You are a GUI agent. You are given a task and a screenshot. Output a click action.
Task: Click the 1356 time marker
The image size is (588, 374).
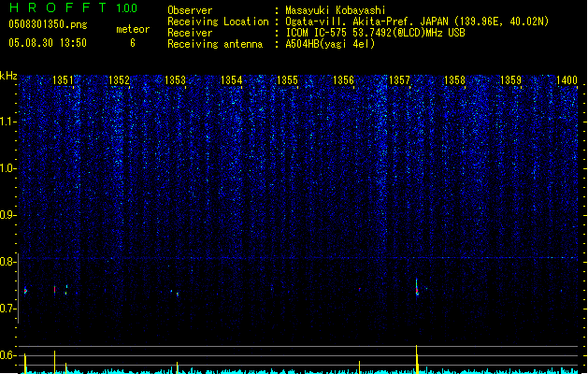pyautogui.click(x=343, y=80)
